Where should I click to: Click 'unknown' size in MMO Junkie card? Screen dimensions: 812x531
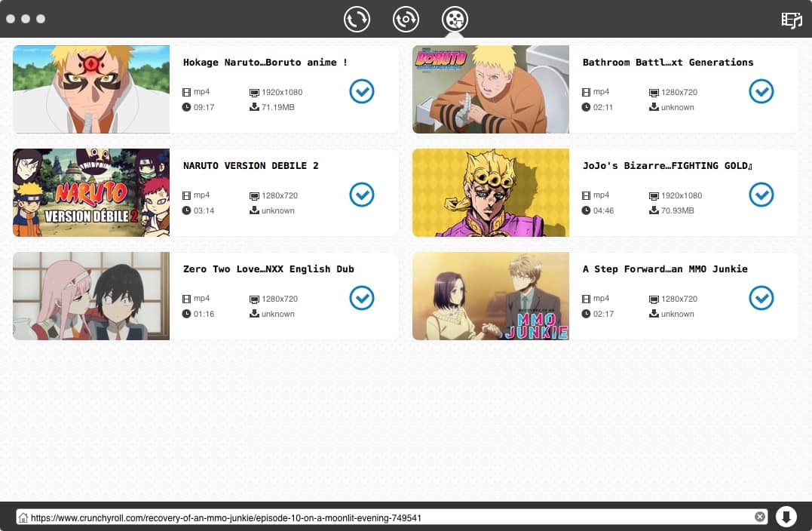tap(677, 314)
